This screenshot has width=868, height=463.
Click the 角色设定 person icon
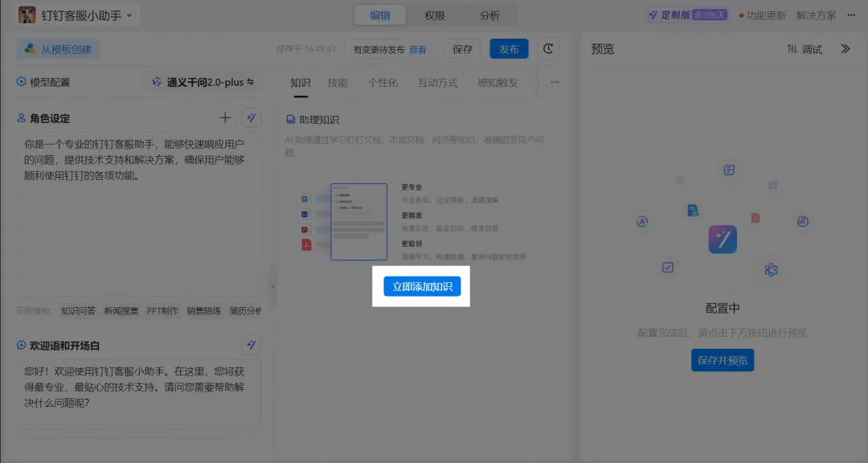pos(21,118)
